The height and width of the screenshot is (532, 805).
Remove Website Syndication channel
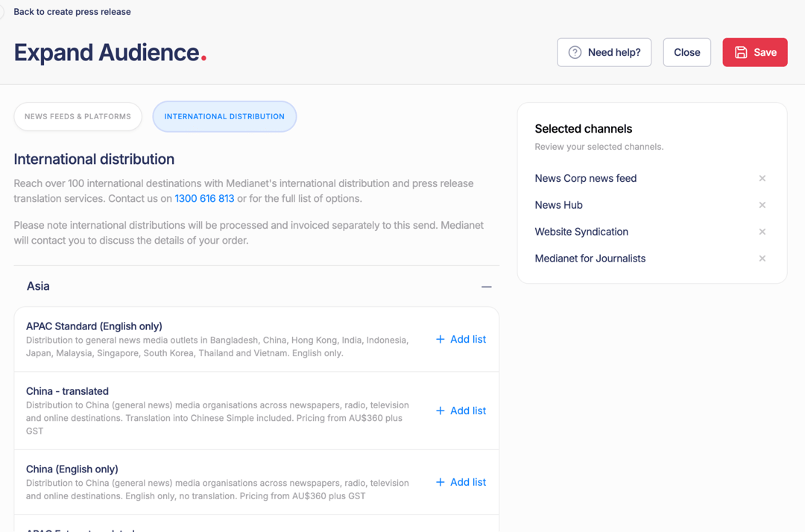(x=762, y=232)
